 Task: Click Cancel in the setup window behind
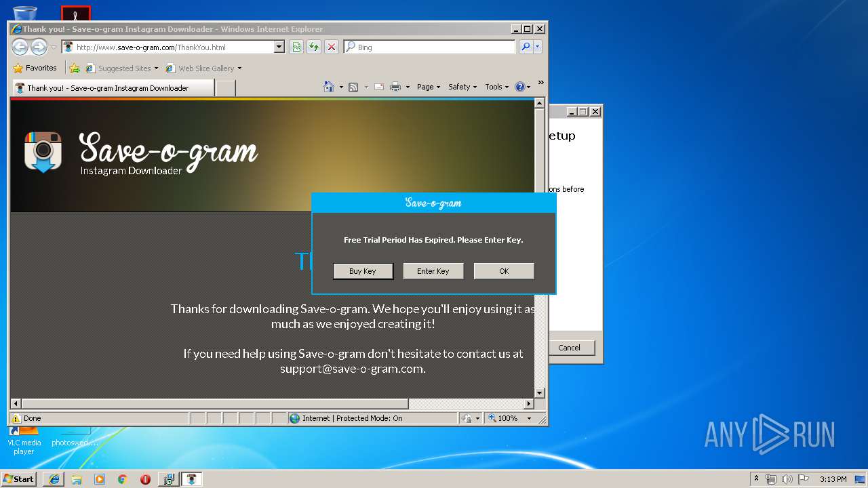[569, 348]
